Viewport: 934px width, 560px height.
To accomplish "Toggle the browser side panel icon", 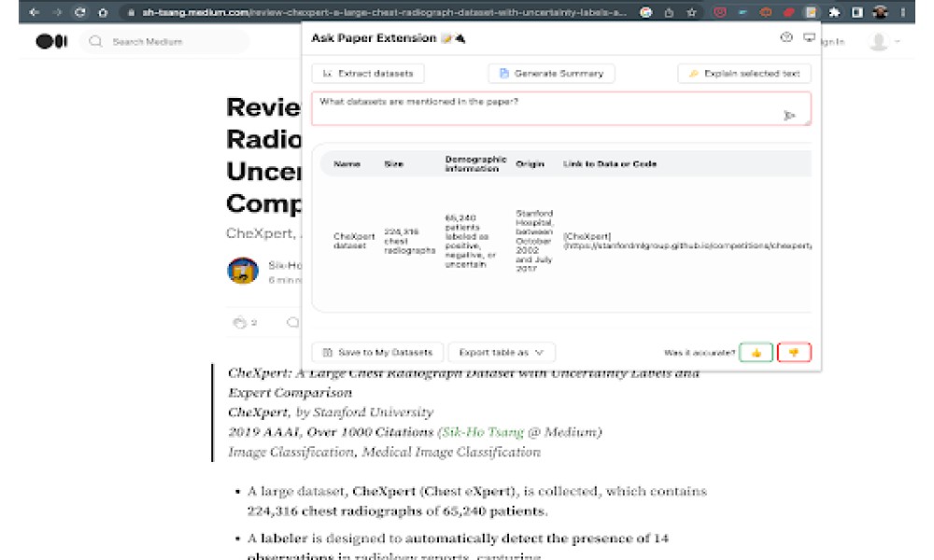I will (857, 12).
